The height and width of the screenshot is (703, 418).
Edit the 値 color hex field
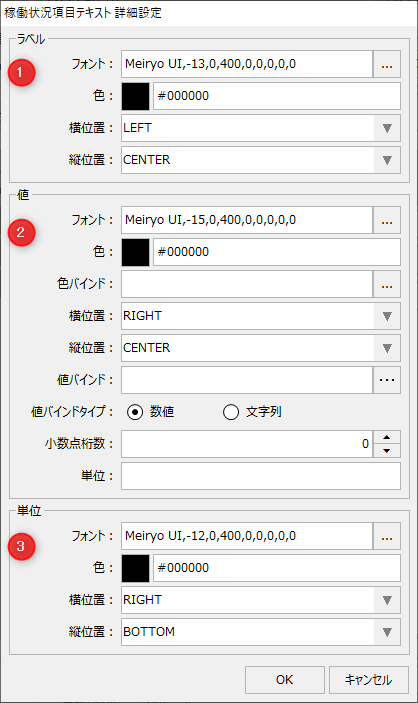pos(277,252)
